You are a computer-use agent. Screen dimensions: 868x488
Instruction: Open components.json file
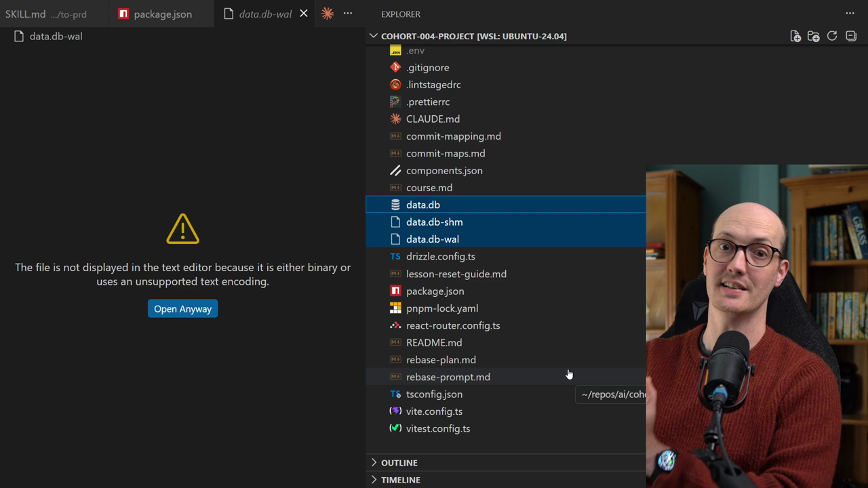click(x=444, y=171)
